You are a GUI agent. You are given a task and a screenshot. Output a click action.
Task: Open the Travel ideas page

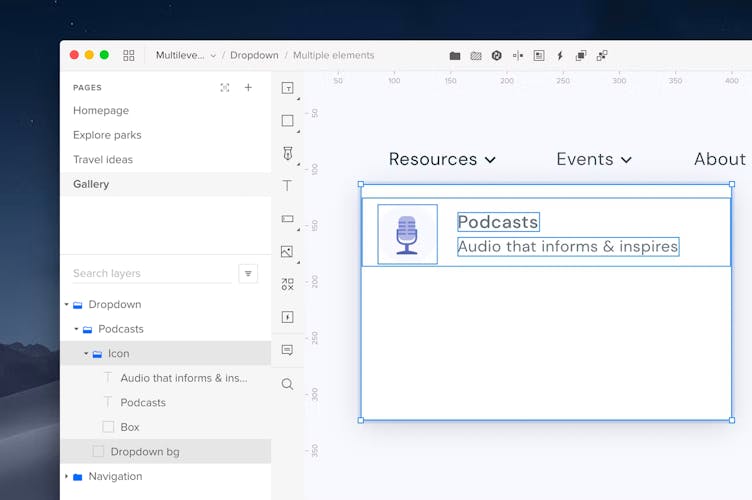(103, 160)
